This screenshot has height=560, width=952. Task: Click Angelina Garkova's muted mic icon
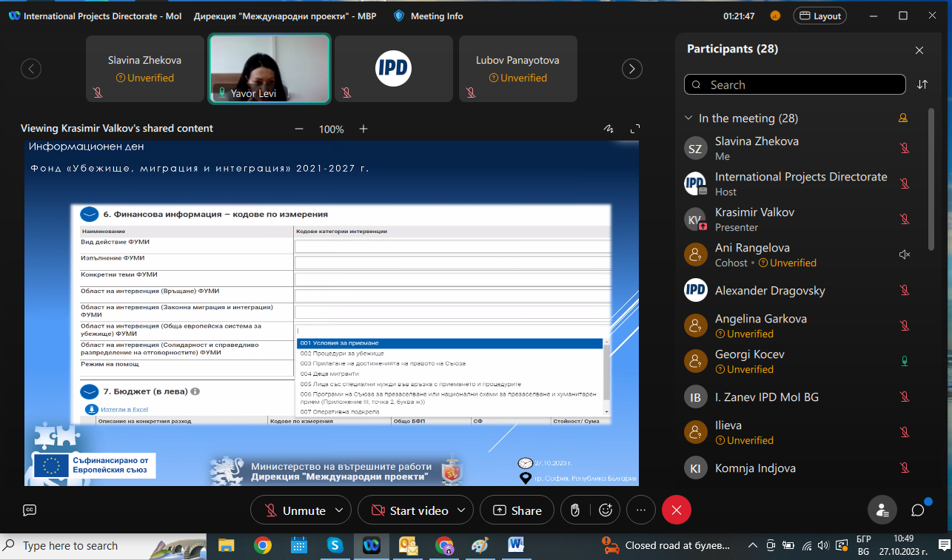tap(904, 325)
